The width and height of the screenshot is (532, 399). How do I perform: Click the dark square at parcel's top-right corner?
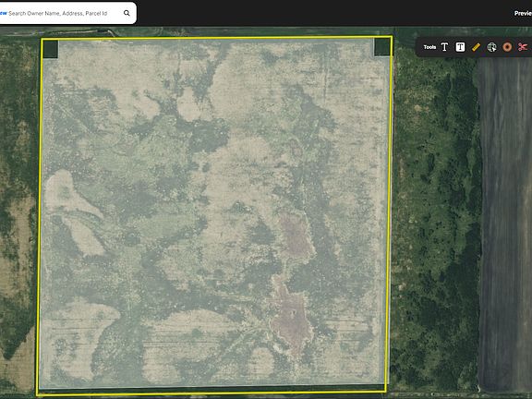coord(382,47)
